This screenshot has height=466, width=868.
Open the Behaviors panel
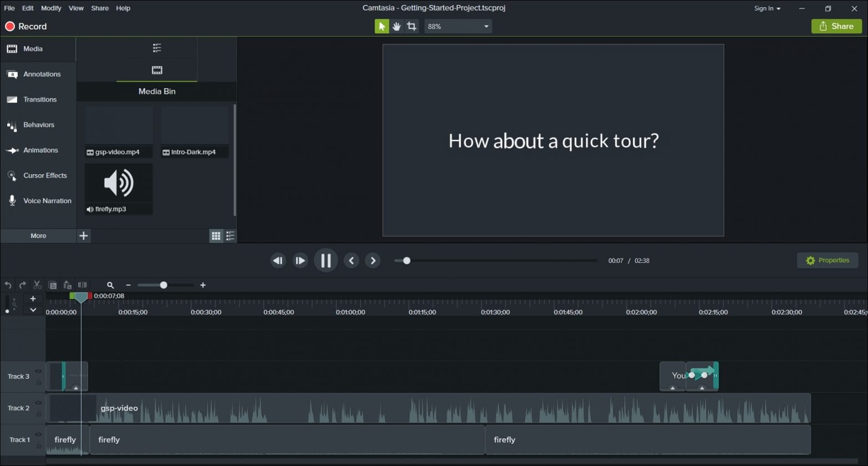39,125
